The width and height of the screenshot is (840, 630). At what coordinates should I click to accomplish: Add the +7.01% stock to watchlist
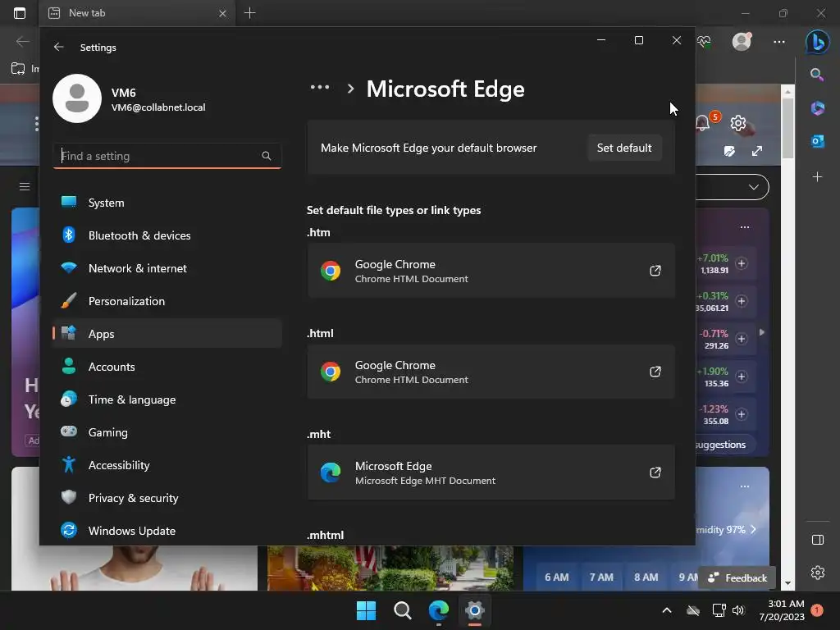click(742, 263)
